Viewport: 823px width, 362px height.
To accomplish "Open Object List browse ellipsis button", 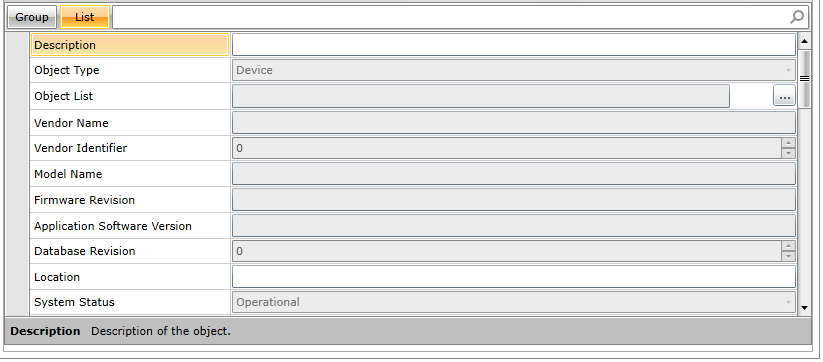I will click(x=784, y=97).
